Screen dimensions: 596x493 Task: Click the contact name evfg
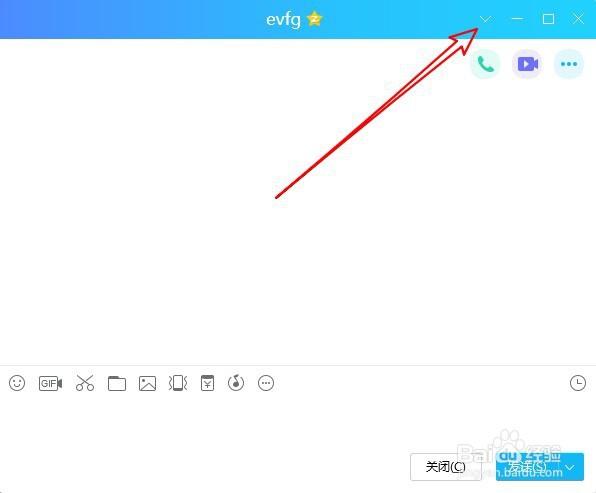pyautogui.click(x=283, y=19)
